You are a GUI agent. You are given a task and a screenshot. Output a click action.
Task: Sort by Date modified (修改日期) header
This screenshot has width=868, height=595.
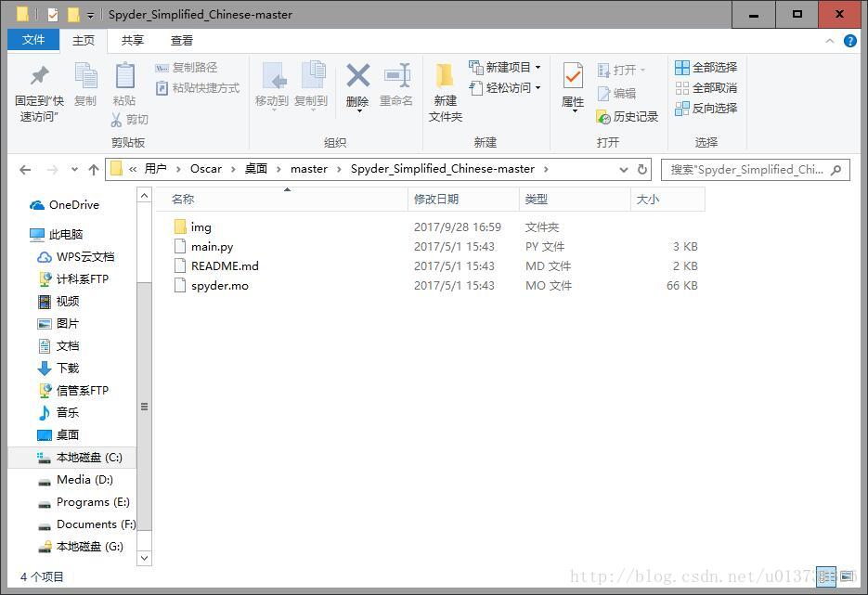point(464,200)
